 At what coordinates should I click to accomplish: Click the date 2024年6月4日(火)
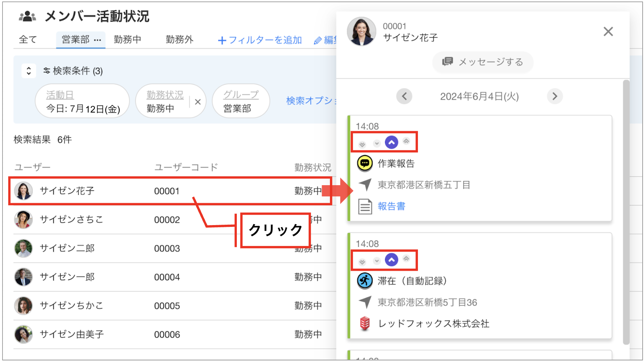point(479,96)
